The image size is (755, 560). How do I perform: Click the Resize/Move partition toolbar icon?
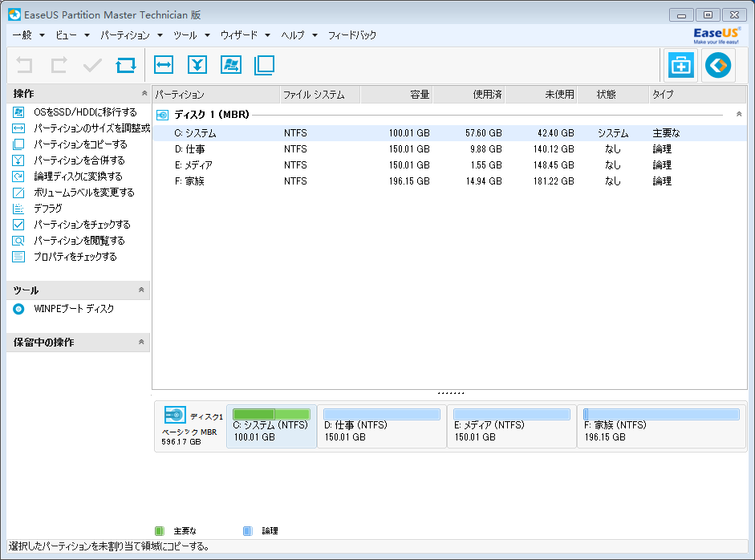tap(164, 65)
